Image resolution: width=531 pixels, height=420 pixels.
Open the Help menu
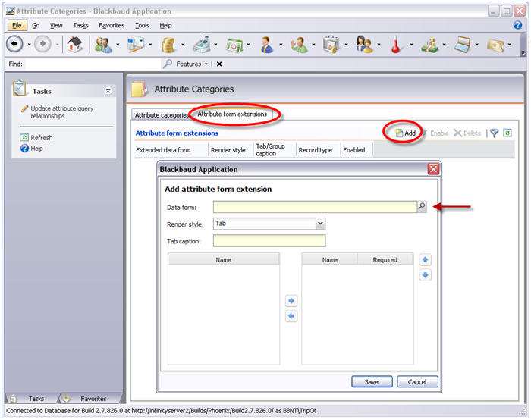point(165,25)
